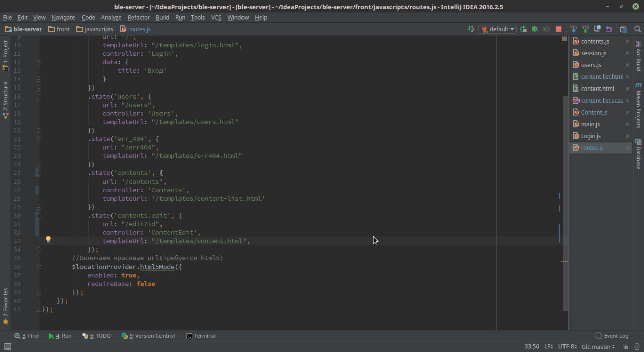Image resolution: width=644 pixels, height=352 pixels.
Task: Click the green Debug bug icon
Action: click(535, 29)
